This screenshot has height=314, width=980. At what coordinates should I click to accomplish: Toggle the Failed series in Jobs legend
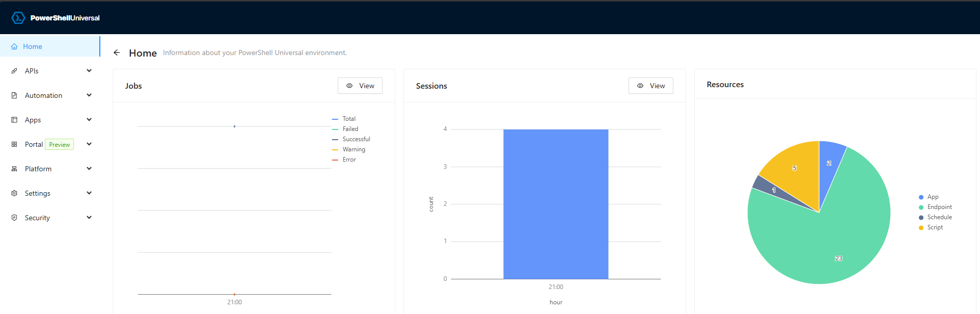click(350, 129)
